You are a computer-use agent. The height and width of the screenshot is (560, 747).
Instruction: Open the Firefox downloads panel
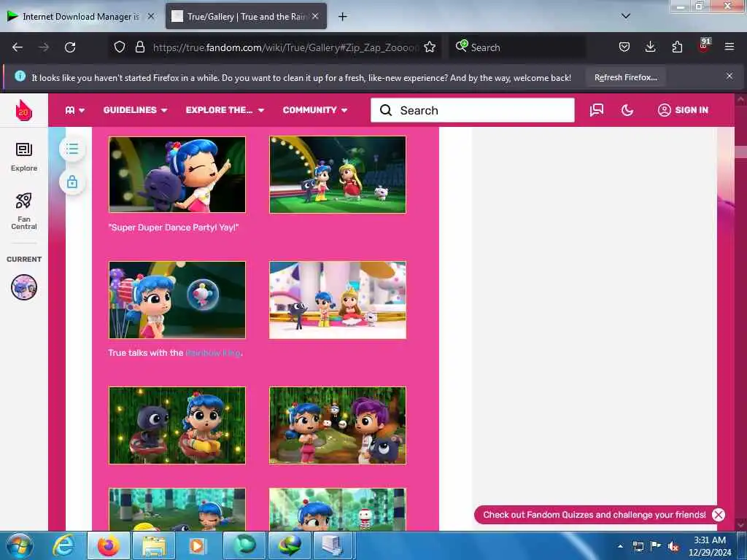point(650,47)
